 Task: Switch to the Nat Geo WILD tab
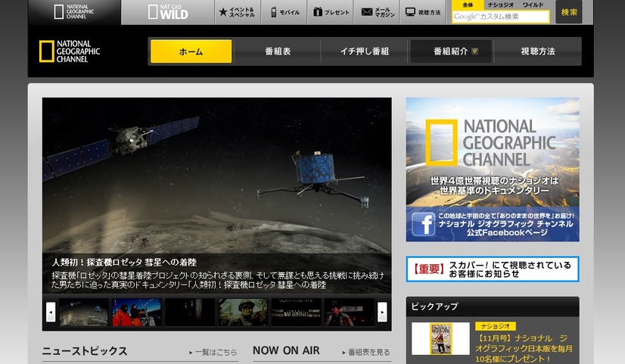168,12
